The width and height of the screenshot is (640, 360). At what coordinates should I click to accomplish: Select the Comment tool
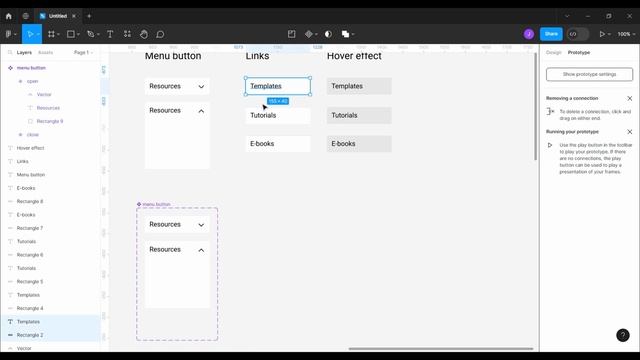coord(160,34)
